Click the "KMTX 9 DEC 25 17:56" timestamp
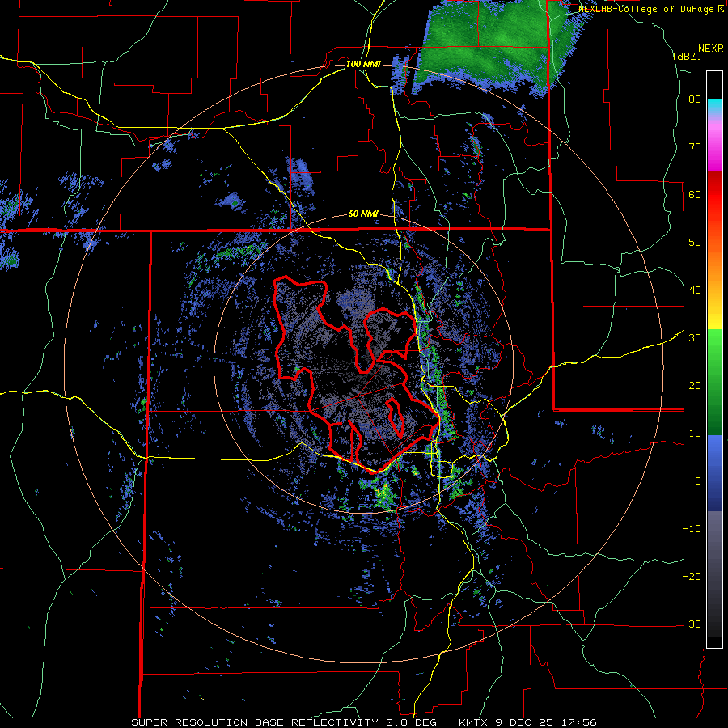This screenshot has width=728, height=728. pyautogui.click(x=527, y=722)
